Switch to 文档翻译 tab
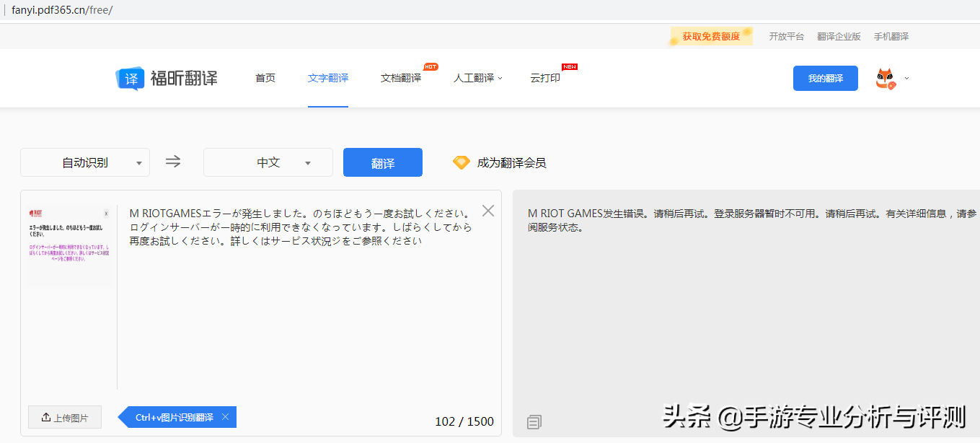The width and height of the screenshot is (980, 443). tap(401, 78)
